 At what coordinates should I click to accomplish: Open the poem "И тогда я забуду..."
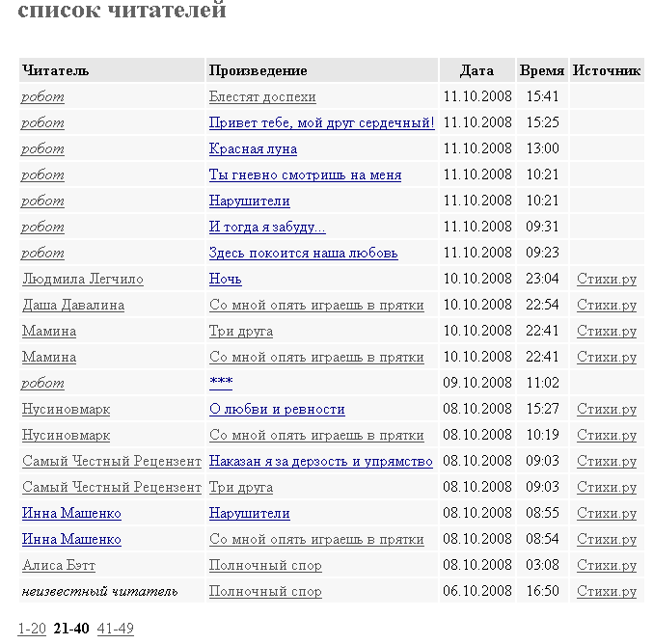(267, 227)
